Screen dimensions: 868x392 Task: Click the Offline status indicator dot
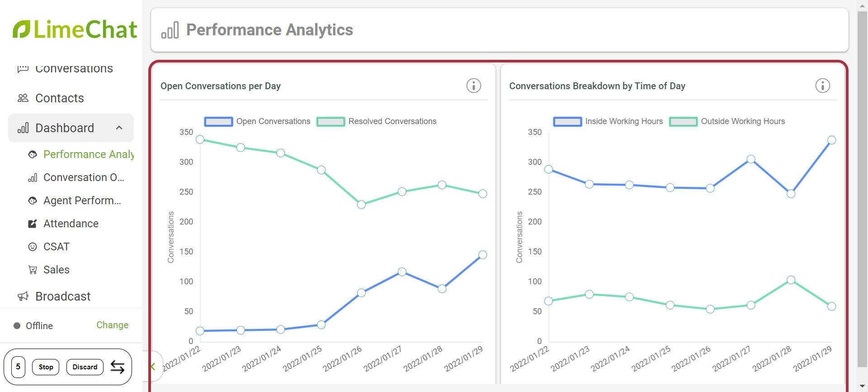(17, 325)
